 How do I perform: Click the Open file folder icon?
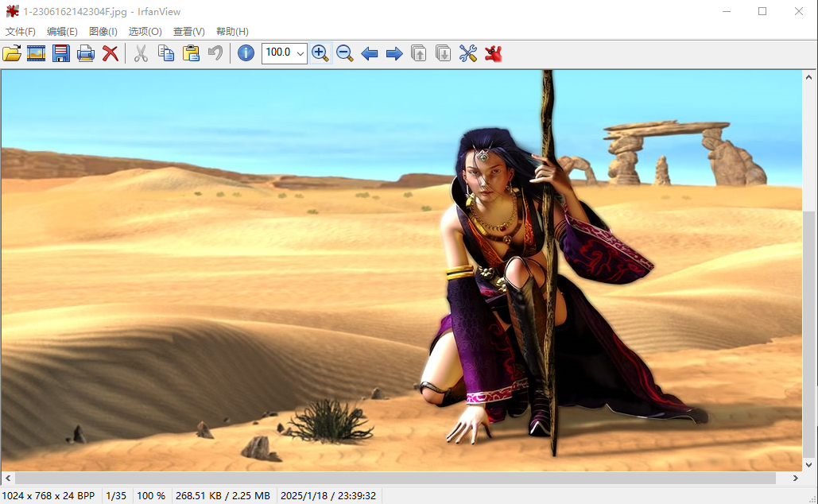pyautogui.click(x=12, y=53)
